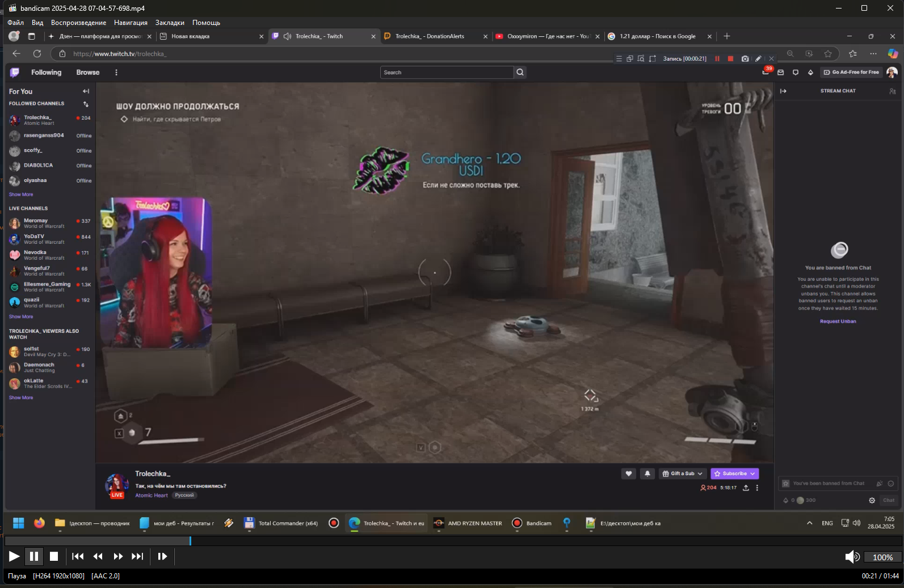Open the Навигация menu
Screen dimensions: 904x588
click(131, 23)
